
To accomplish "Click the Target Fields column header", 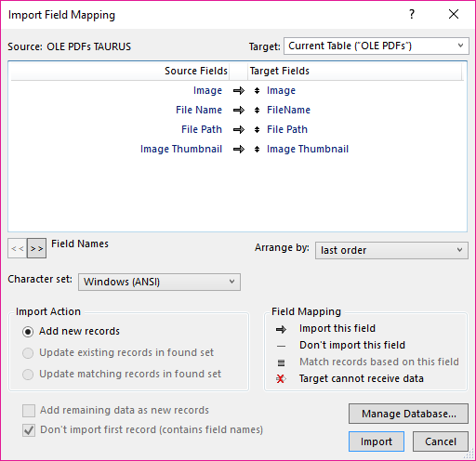I will pos(354,71).
